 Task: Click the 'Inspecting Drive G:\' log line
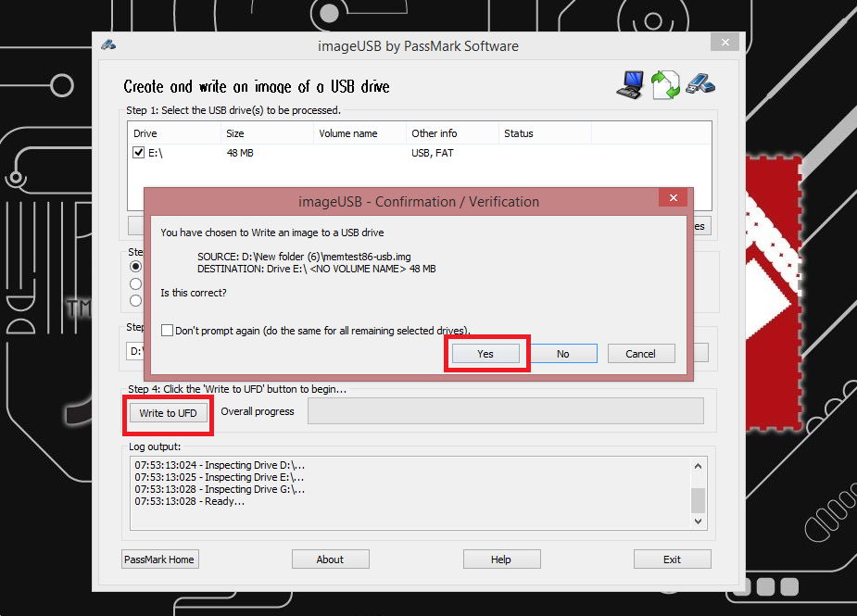[x=220, y=489]
